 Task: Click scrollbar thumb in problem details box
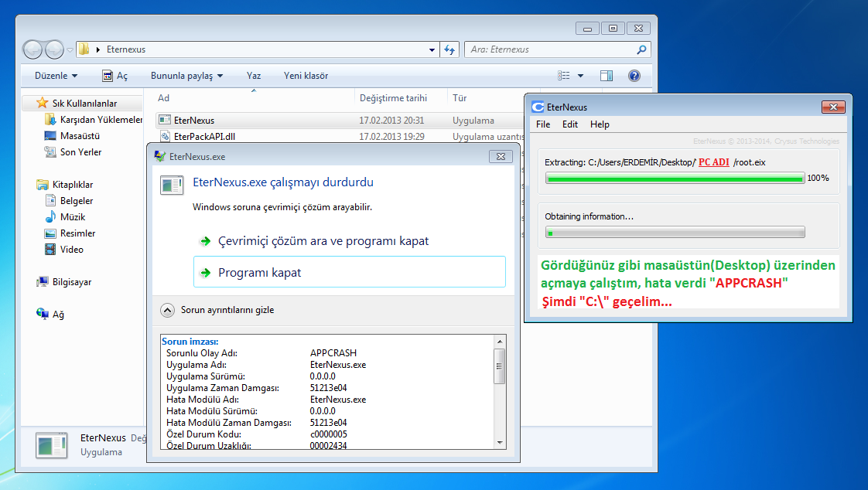[499, 366]
